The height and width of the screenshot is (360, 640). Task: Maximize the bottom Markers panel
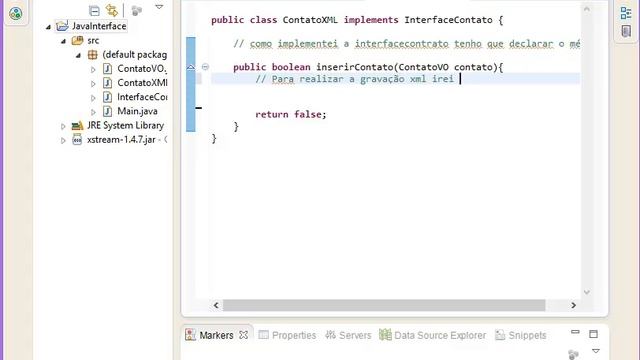click(x=593, y=334)
